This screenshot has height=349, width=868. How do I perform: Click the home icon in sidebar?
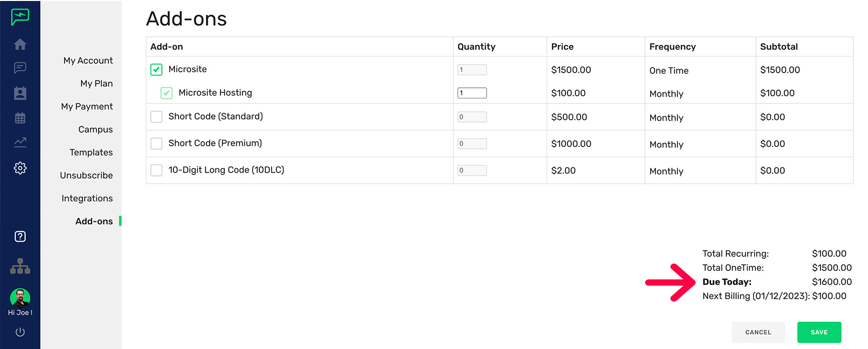20,44
